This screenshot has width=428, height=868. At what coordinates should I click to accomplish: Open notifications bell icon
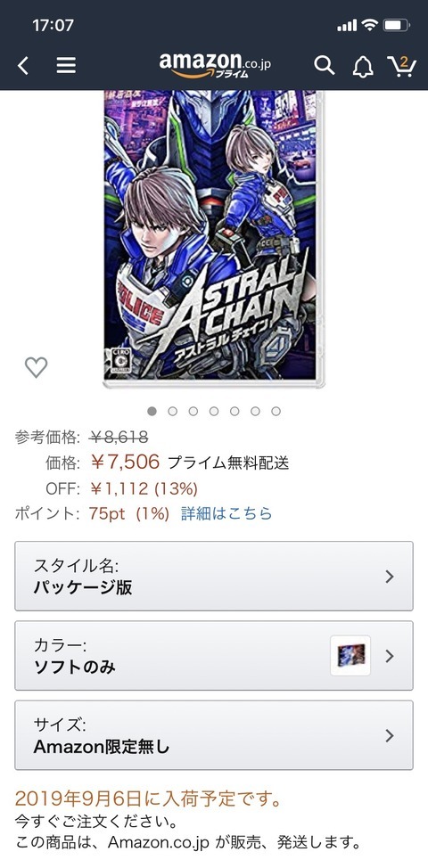pyautogui.click(x=363, y=67)
